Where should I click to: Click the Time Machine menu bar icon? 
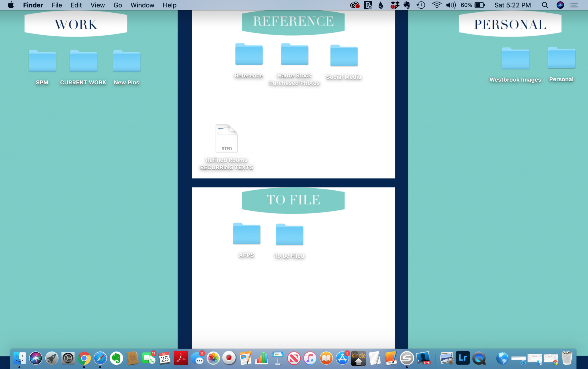pyautogui.click(x=421, y=5)
